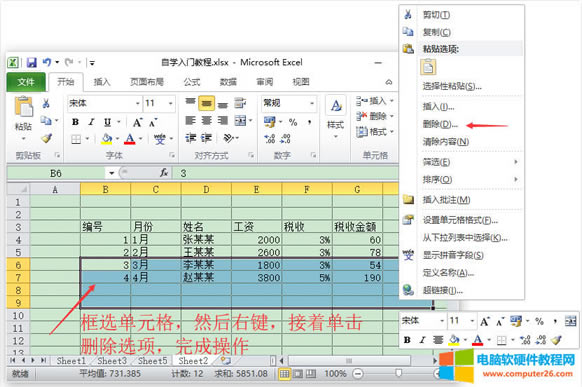This screenshot has height=387, width=582.
Task: Switch to the 插入 ribbon tab
Action: point(102,82)
